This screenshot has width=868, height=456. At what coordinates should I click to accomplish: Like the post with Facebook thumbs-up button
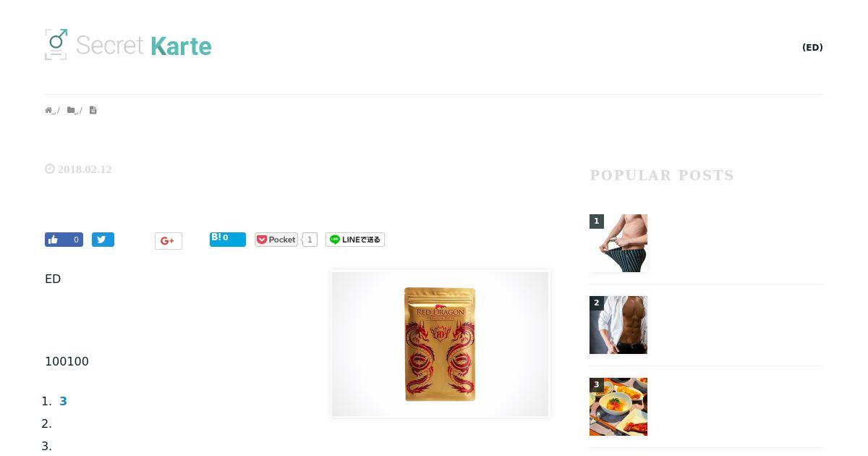click(x=64, y=240)
